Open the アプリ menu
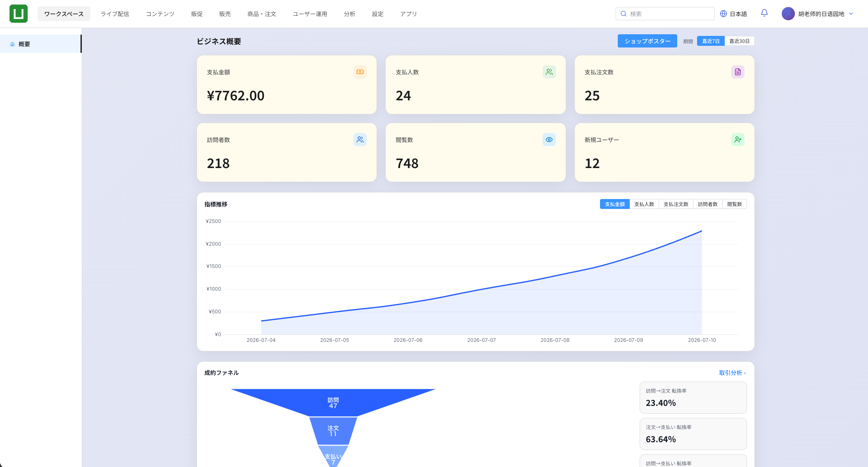 [408, 14]
